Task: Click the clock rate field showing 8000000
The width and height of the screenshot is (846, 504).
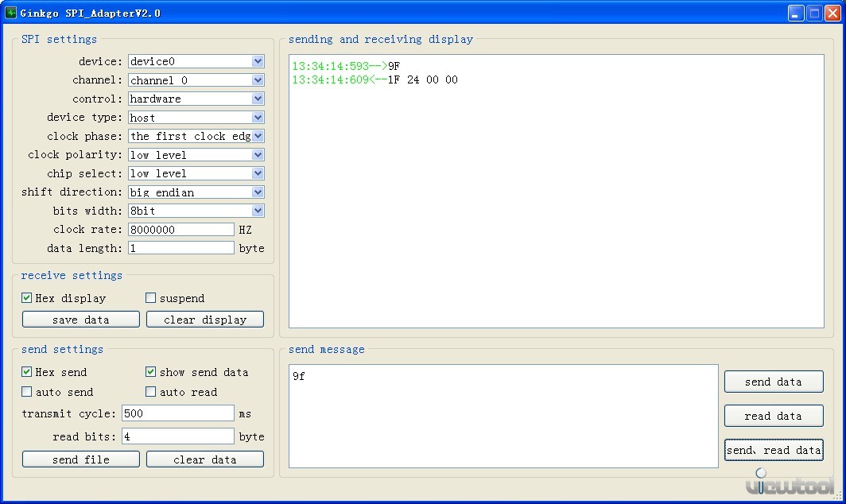Action: (180, 229)
